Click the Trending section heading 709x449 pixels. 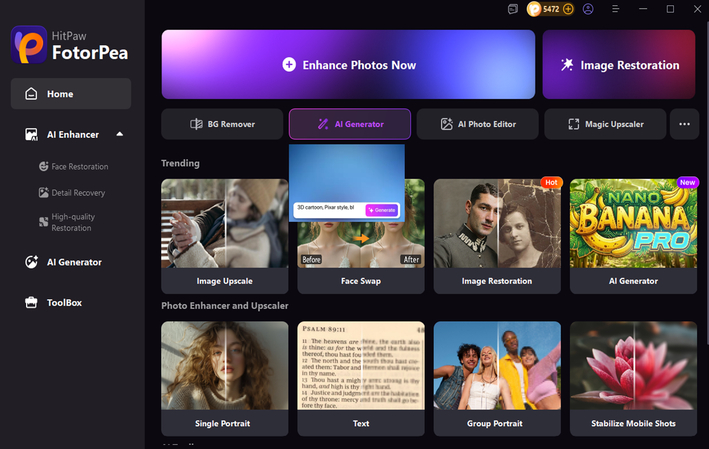click(x=180, y=163)
